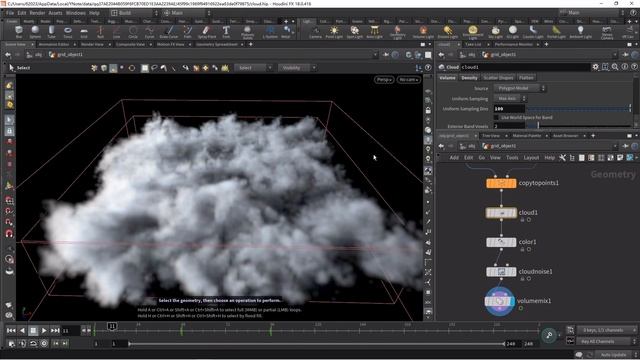This screenshot has height=360, width=640.
Task: Open the Persp viewport dropdown
Action: [x=384, y=80]
